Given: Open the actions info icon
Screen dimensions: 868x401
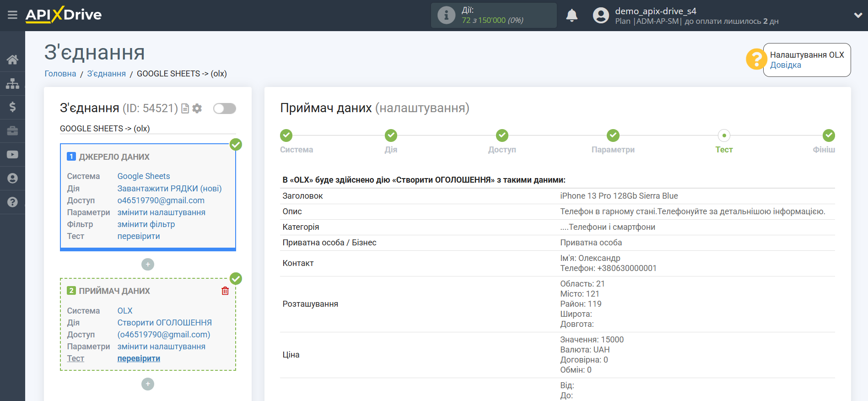Looking at the screenshot, I should tap(446, 15).
